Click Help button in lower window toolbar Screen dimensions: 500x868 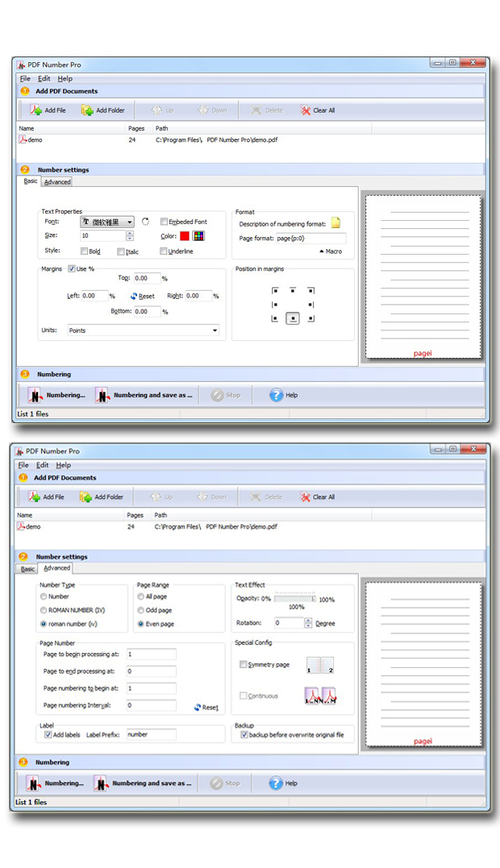point(283,783)
